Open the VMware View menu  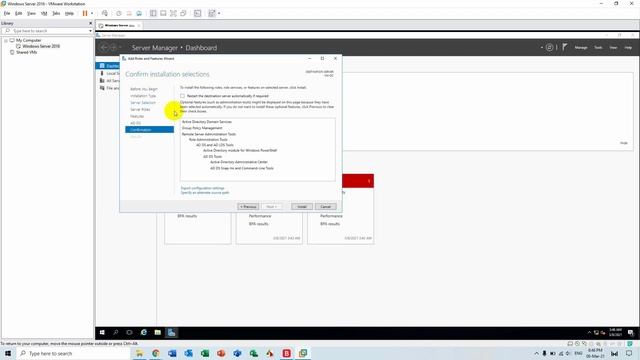31,13
